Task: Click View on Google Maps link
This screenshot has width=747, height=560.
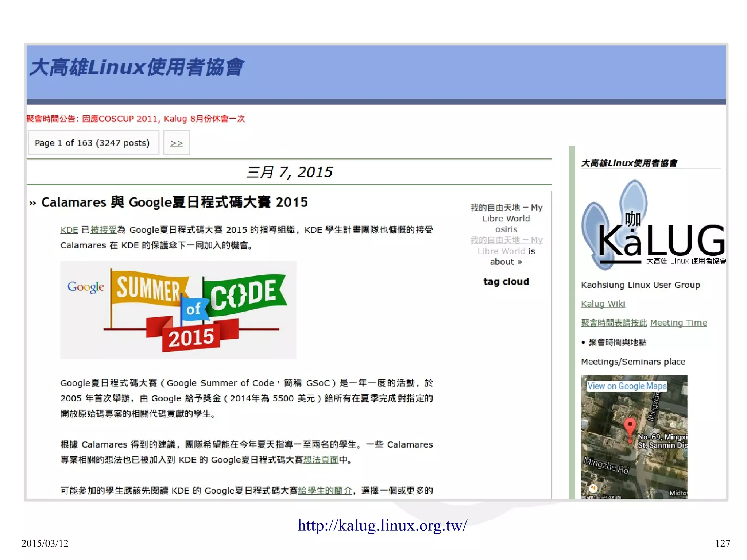Action: (x=627, y=386)
